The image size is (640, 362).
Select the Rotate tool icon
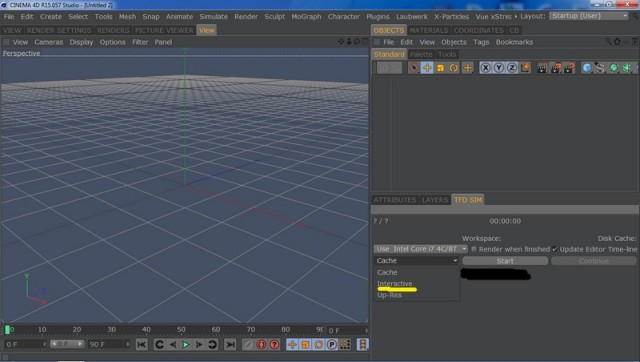(454, 68)
